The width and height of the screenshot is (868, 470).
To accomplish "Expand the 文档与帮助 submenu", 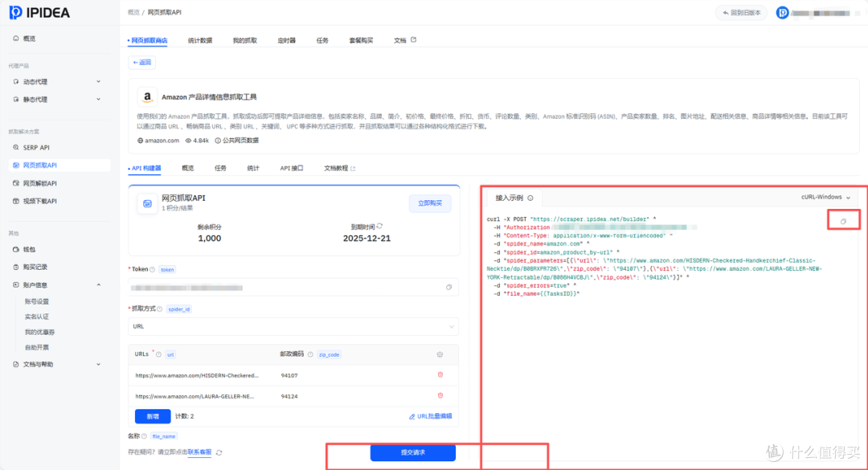I will click(99, 364).
